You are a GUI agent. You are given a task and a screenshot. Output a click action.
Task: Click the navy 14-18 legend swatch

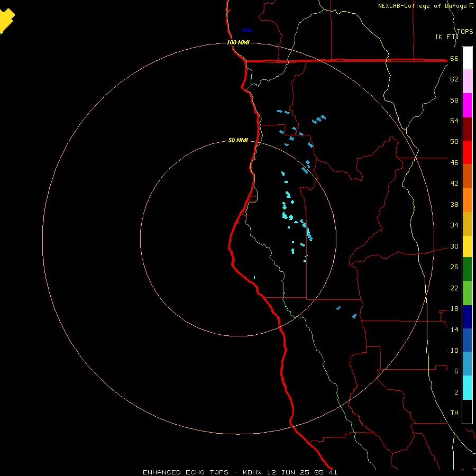467,317
